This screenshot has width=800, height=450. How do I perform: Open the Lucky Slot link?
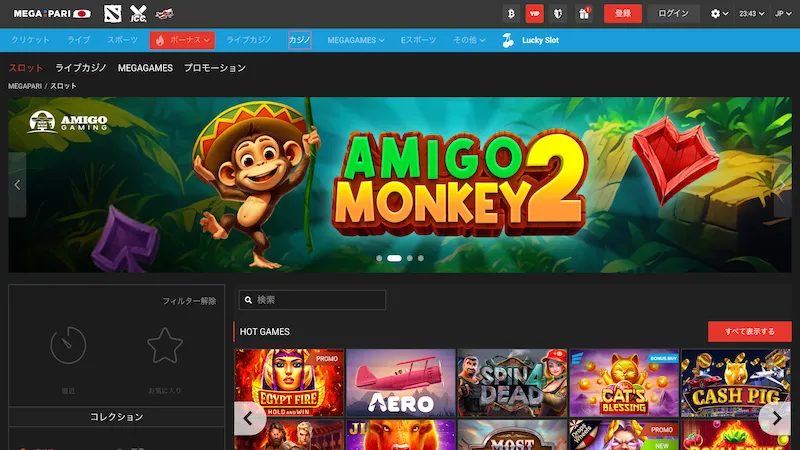540,40
